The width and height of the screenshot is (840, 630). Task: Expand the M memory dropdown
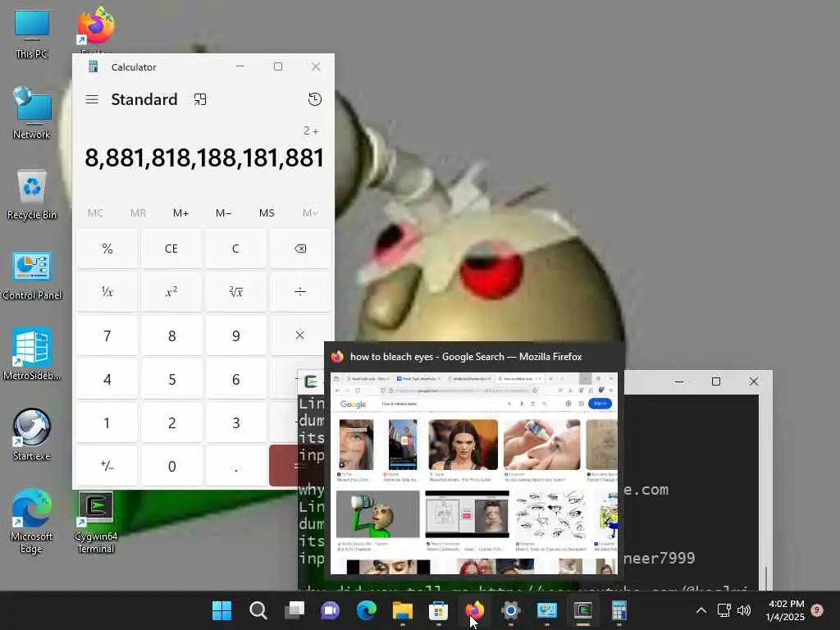pos(309,213)
